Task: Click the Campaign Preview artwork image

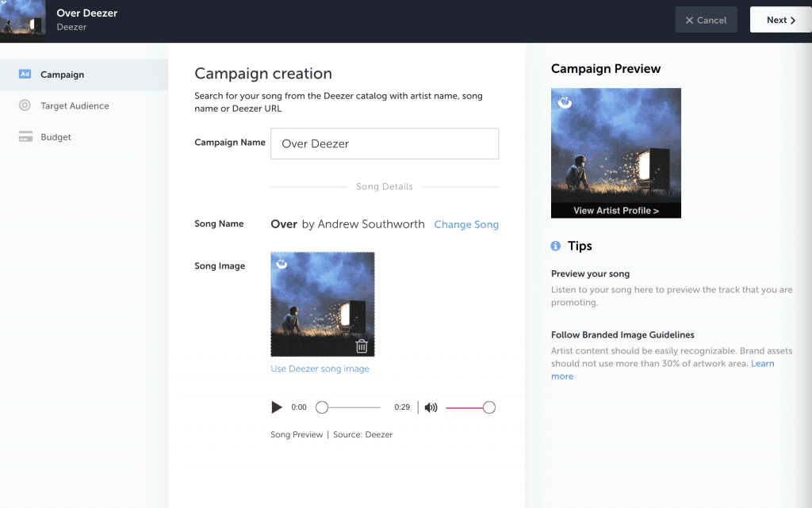Action: [x=615, y=153]
